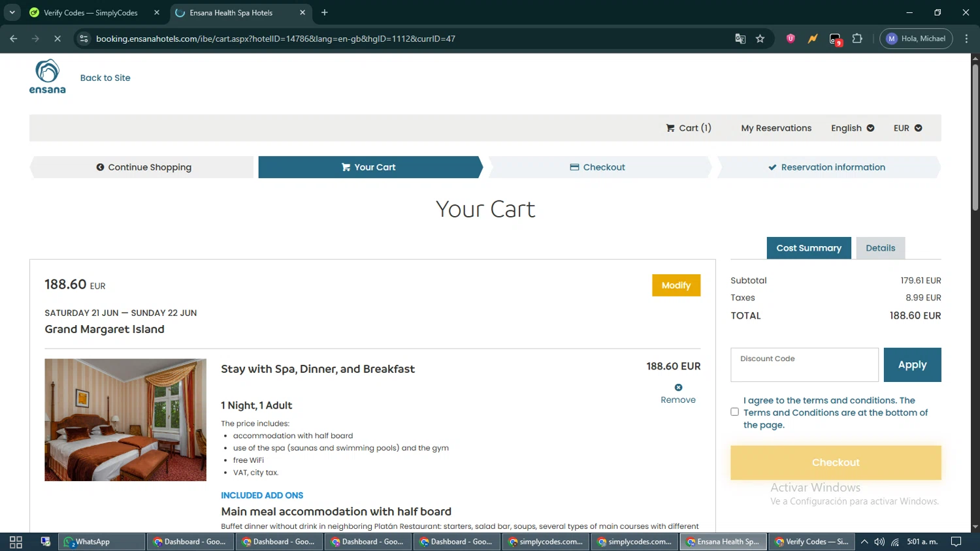This screenshot has height=551, width=980.
Task: Tick the terms and conditions checkbox
Action: click(x=734, y=412)
